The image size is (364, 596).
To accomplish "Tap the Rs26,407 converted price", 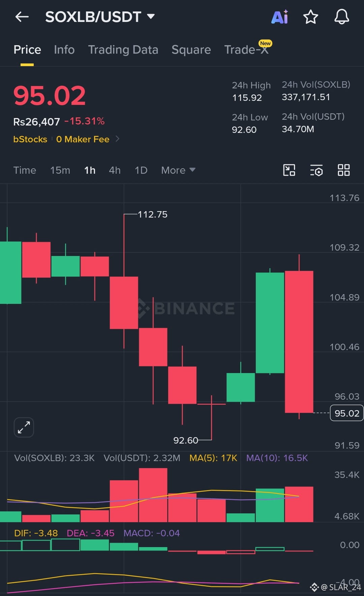I will click(36, 122).
